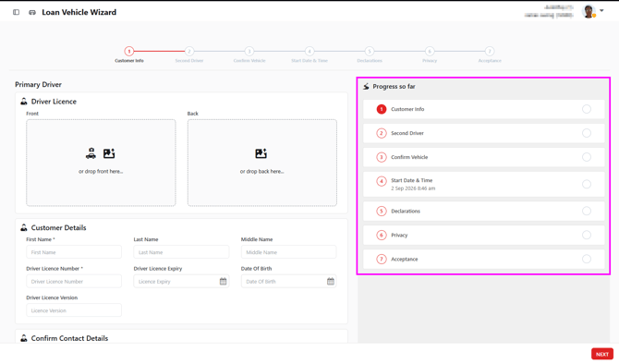The width and height of the screenshot is (619, 364).
Task: Upload back licence image icon
Action: coord(261,153)
